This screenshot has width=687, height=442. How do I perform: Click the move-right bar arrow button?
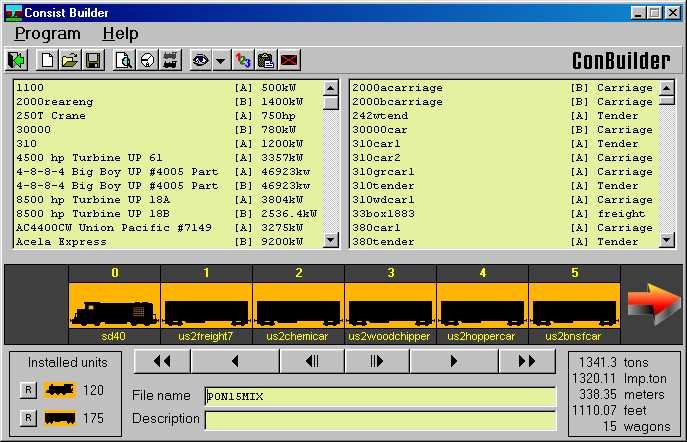(377, 361)
